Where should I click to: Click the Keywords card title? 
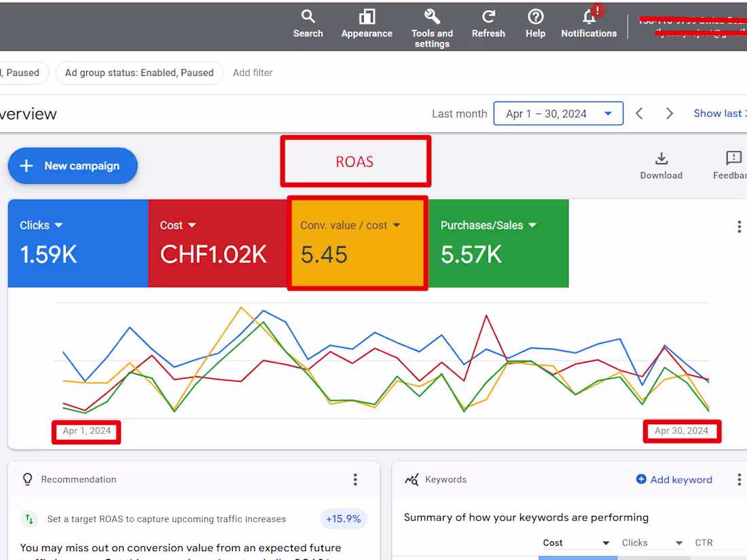[x=445, y=479]
